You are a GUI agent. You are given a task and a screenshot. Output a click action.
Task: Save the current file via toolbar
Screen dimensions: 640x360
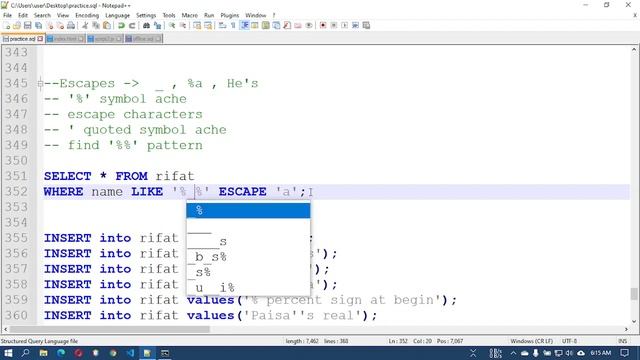28,25
